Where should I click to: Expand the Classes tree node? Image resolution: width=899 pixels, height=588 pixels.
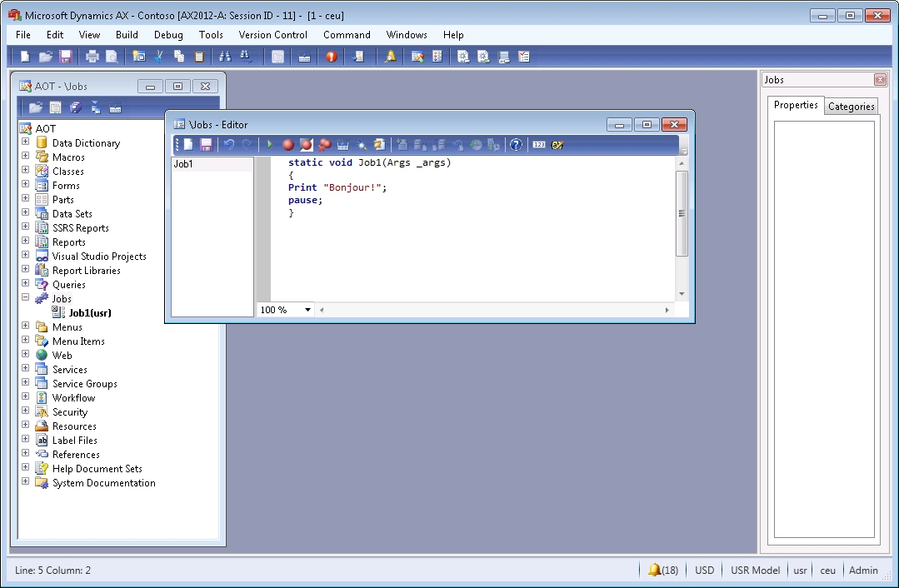25,171
